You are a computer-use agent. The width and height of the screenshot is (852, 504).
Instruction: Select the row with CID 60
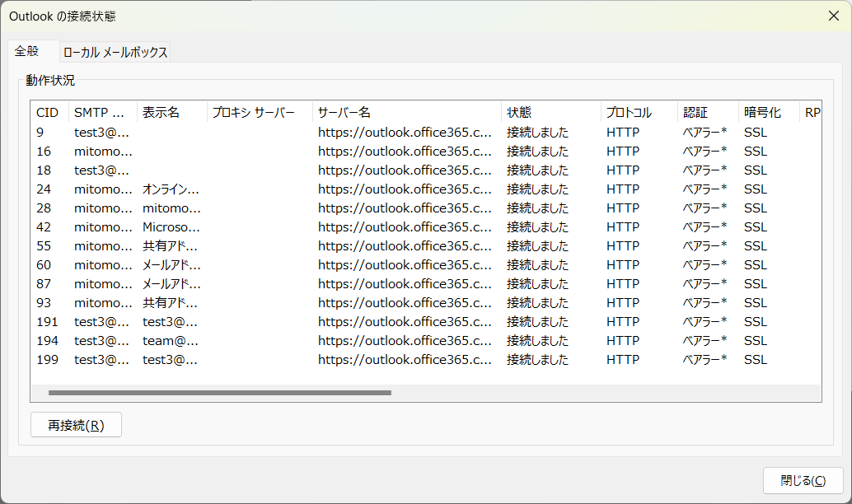pos(426,265)
